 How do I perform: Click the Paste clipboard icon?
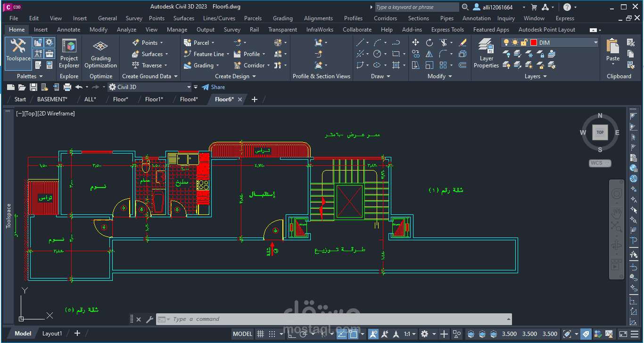pyautogui.click(x=613, y=51)
